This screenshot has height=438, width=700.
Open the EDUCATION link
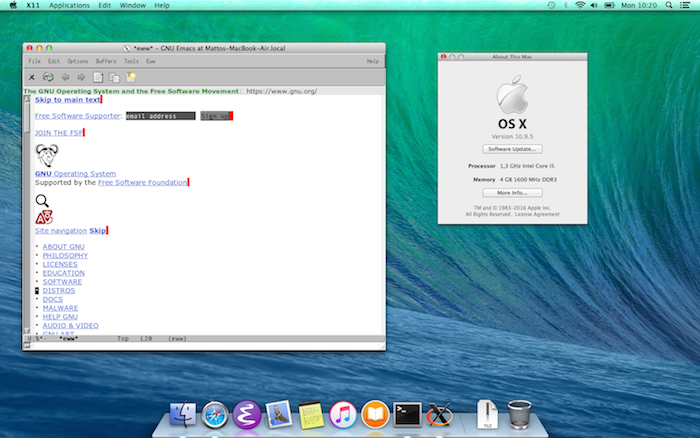pyautogui.click(x=63, y=273)
